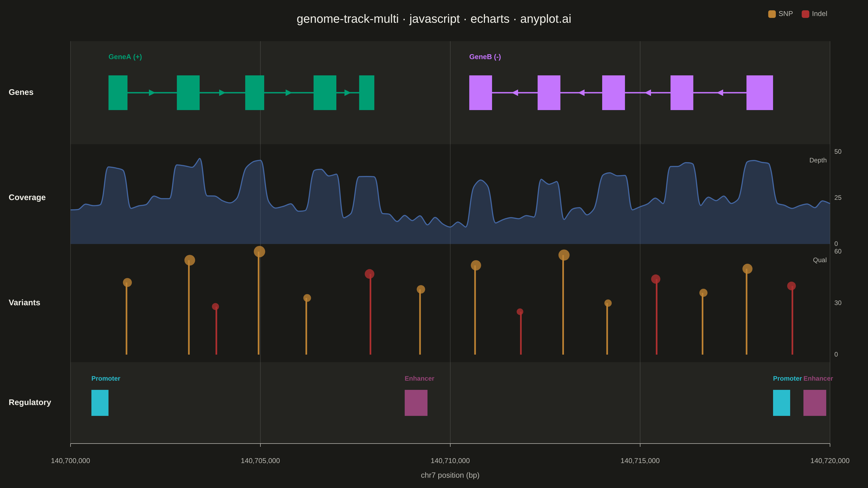Click the first (leftmost) GeneA exon

118,93
